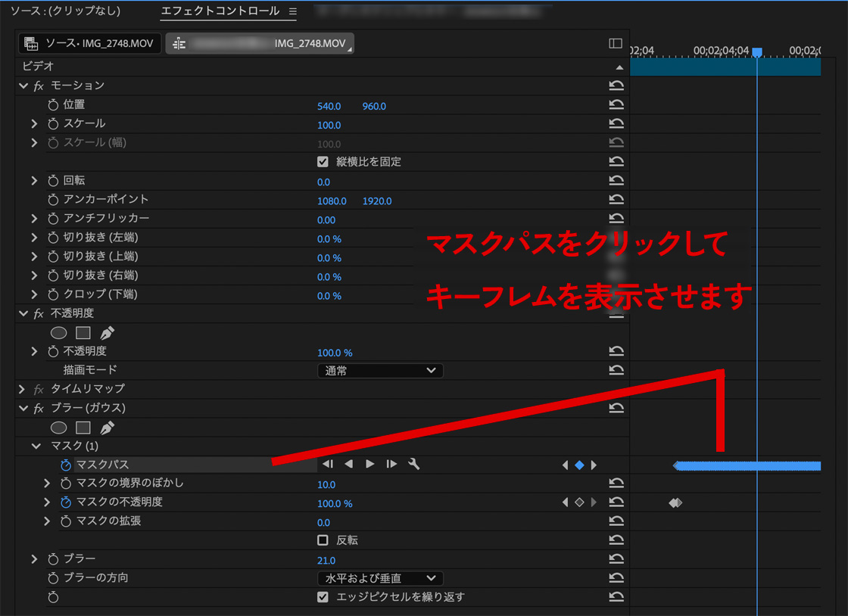848x616 pixels.
Task: Open the mask path tracking wrench settings
Action: click(x=413, y=465)
